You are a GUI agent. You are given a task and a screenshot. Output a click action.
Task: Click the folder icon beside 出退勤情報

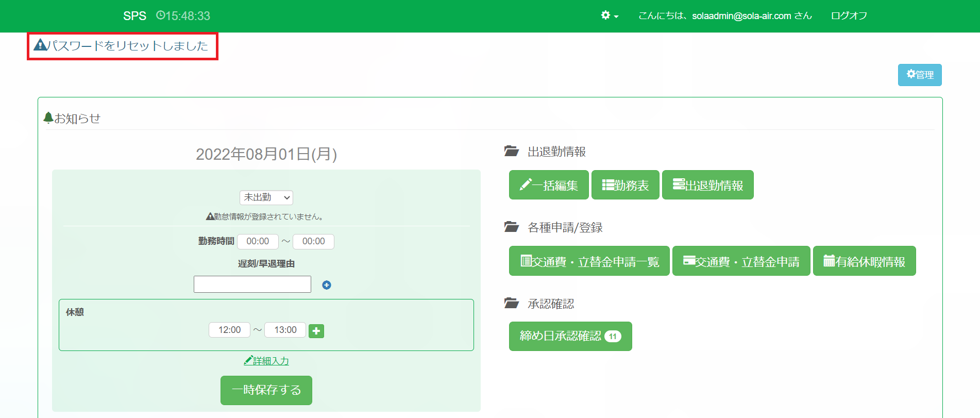[511, 152]
